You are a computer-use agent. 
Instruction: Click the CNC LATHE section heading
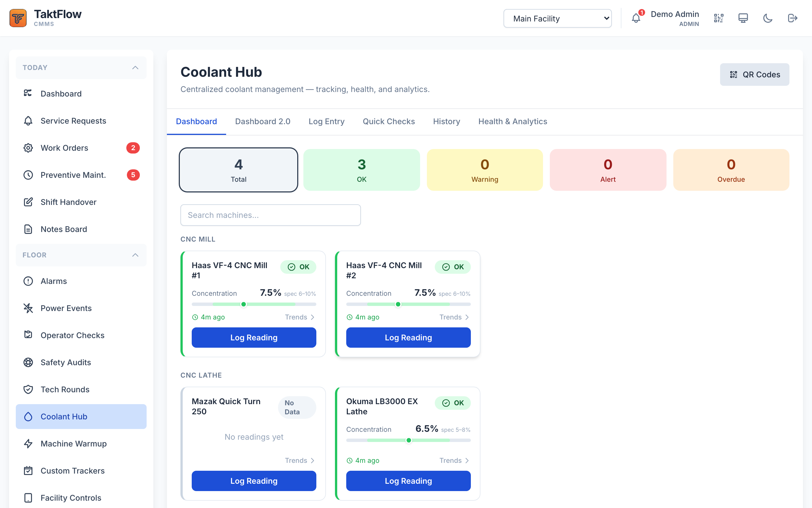click(x=201, y=375)
